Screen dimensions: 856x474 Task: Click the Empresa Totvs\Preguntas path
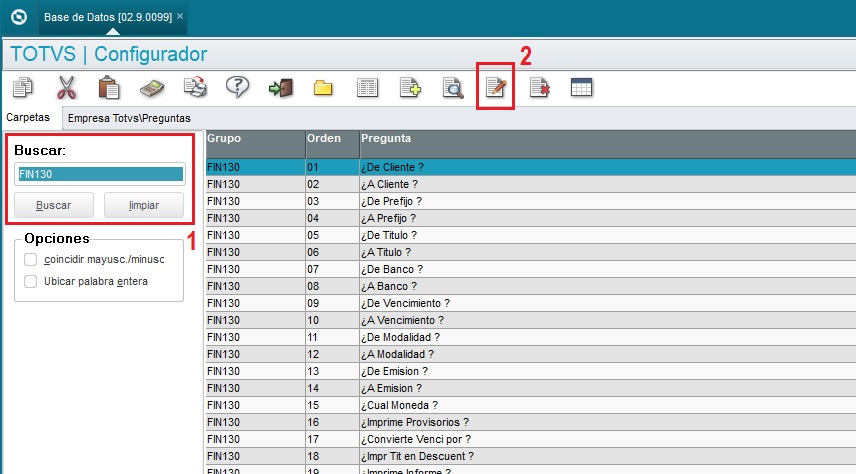point(129,118)
